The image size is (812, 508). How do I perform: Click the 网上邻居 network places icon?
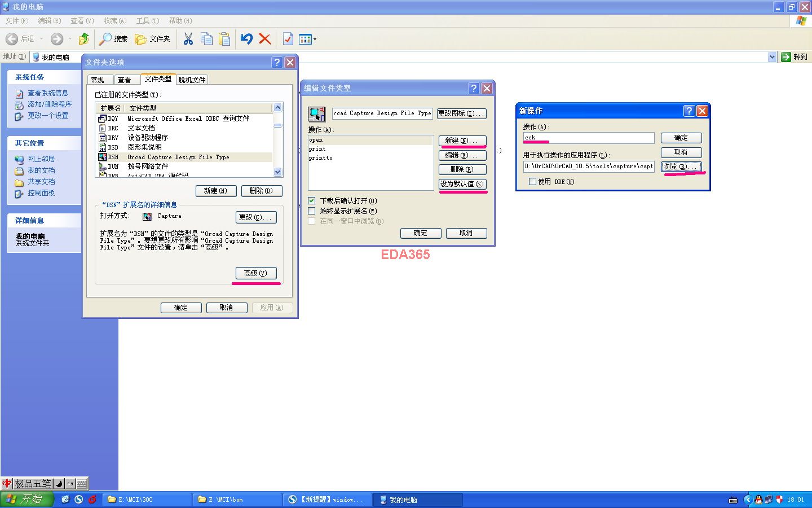tap(20, 159)
